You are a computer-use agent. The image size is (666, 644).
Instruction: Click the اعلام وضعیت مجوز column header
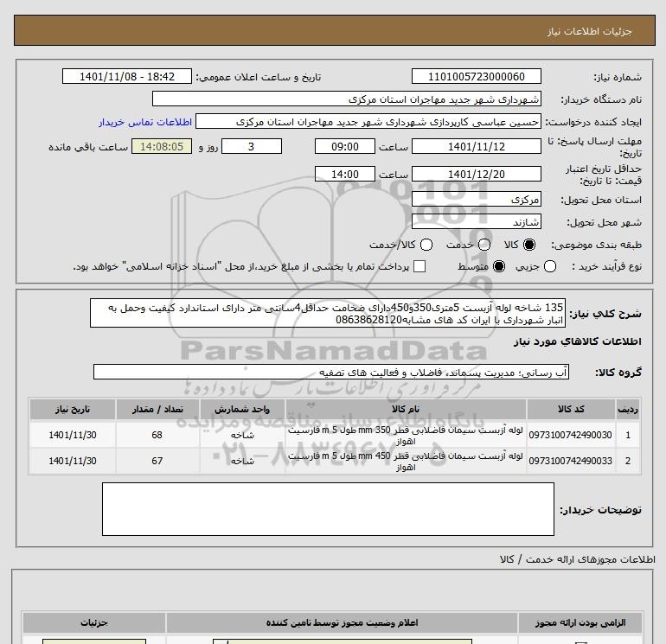[342, 622]
